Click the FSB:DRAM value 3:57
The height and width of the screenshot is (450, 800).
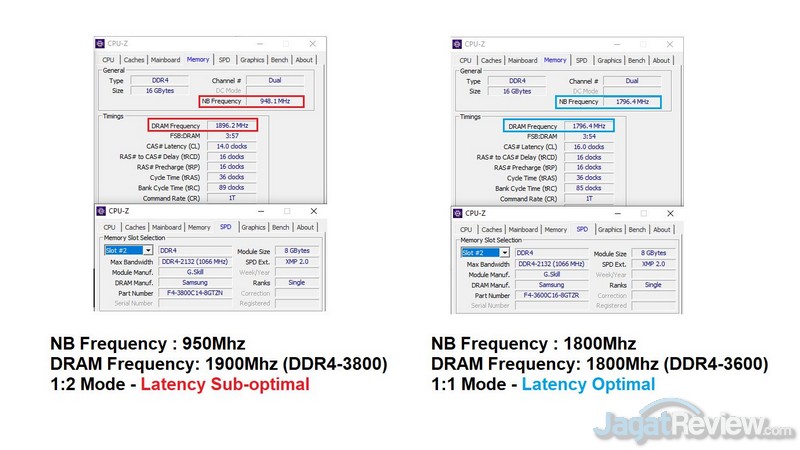pos(232,136)
